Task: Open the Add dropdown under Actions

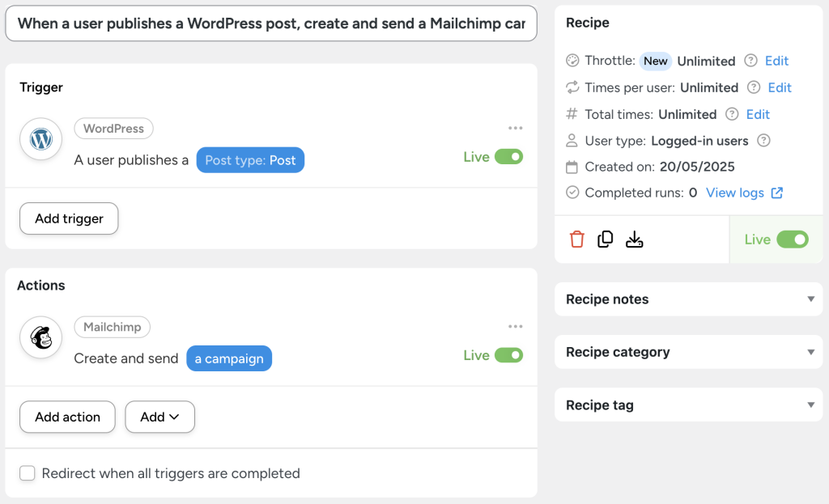Action: click(159, 417)
